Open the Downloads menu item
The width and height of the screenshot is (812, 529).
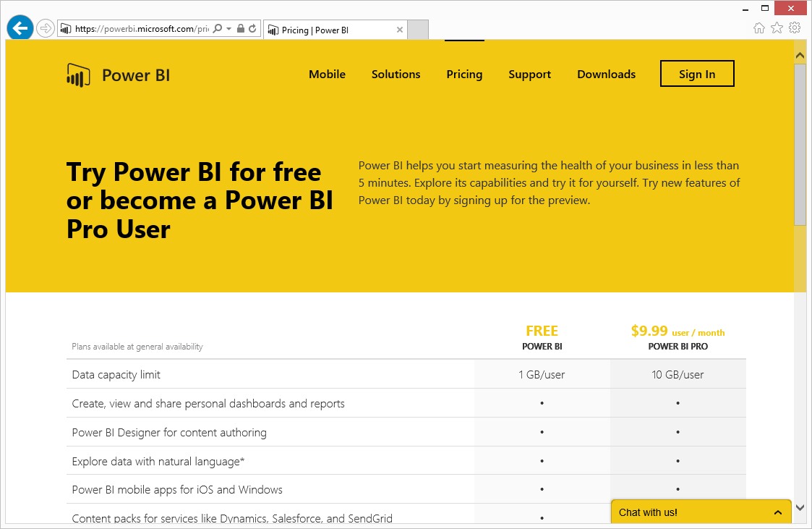(x=606, y=74)
